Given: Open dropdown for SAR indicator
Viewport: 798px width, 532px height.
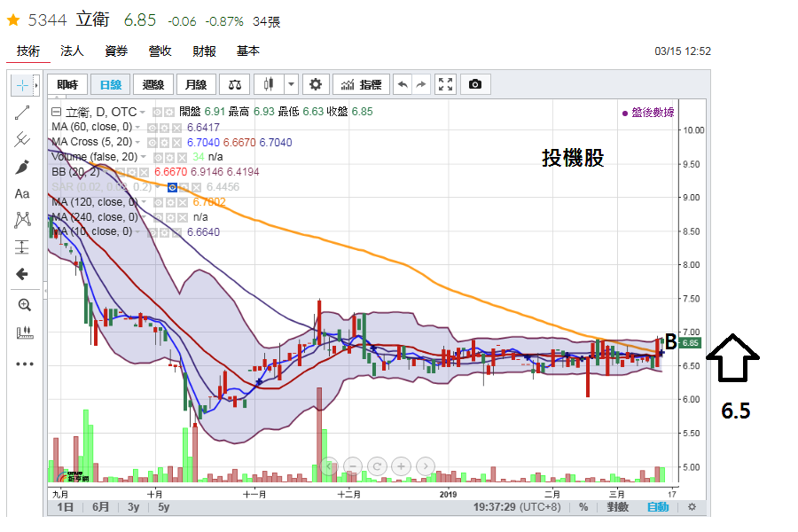Looking at the screenshot, I should [157, 187].
